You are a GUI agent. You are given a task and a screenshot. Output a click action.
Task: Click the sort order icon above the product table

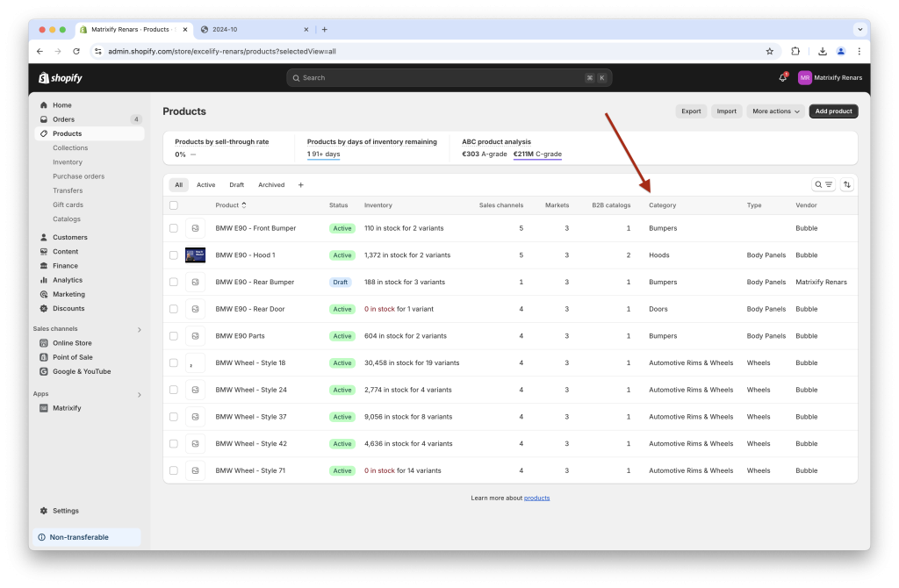click(x=846, y=184)
